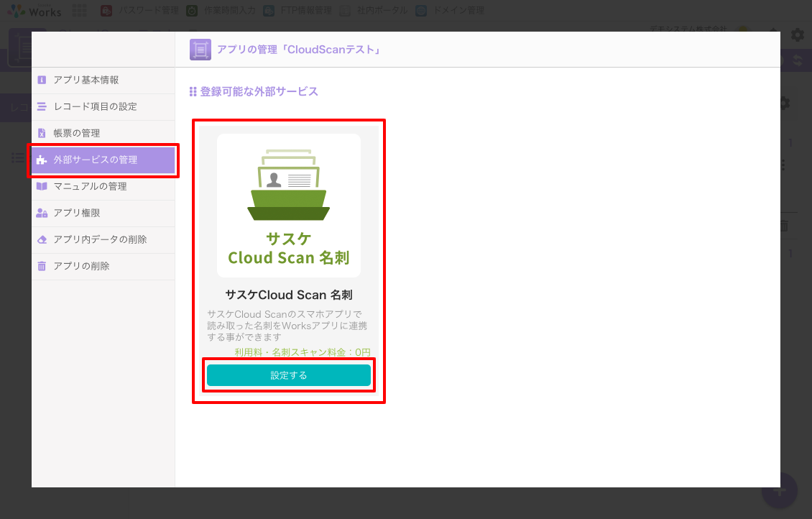Click the アプリの管理 header icon
This screenshot has width=812, height=519.
(200, 50)
